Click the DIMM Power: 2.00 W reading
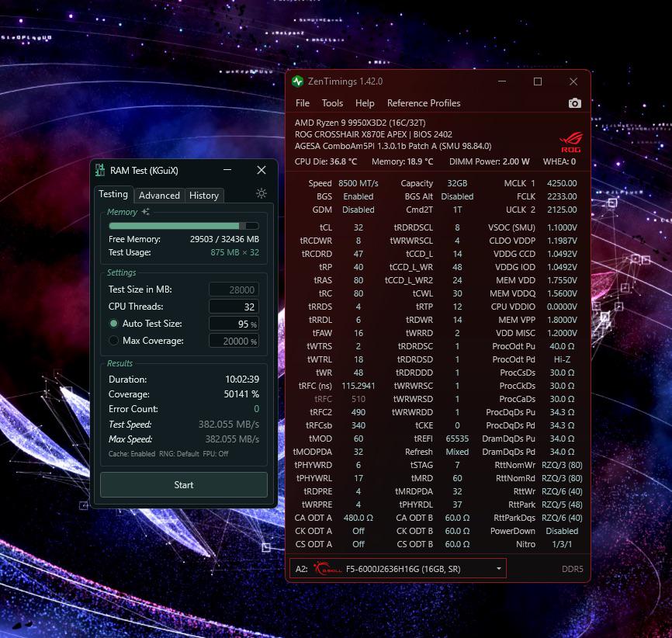This screenshot has width=672, height=638. pos(490,161)
